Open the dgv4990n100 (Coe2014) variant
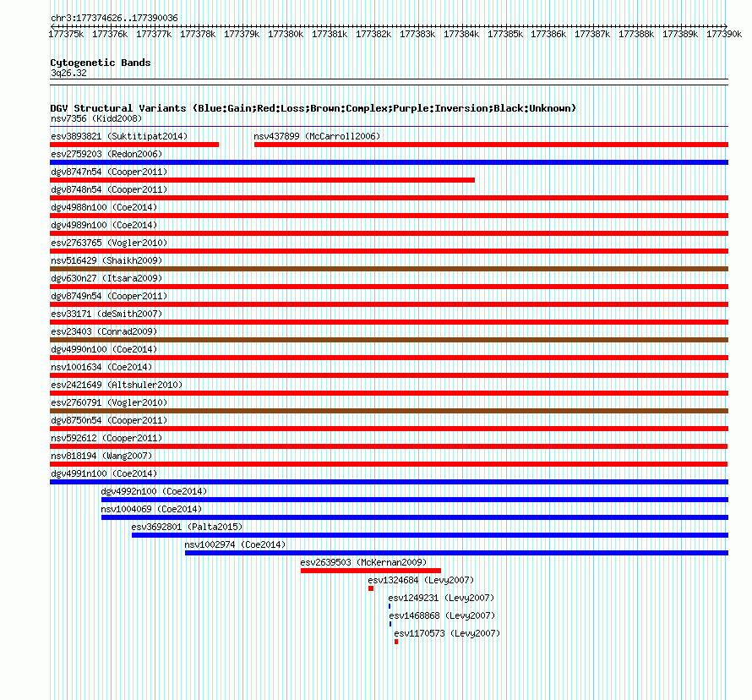 tap(104, 349)
